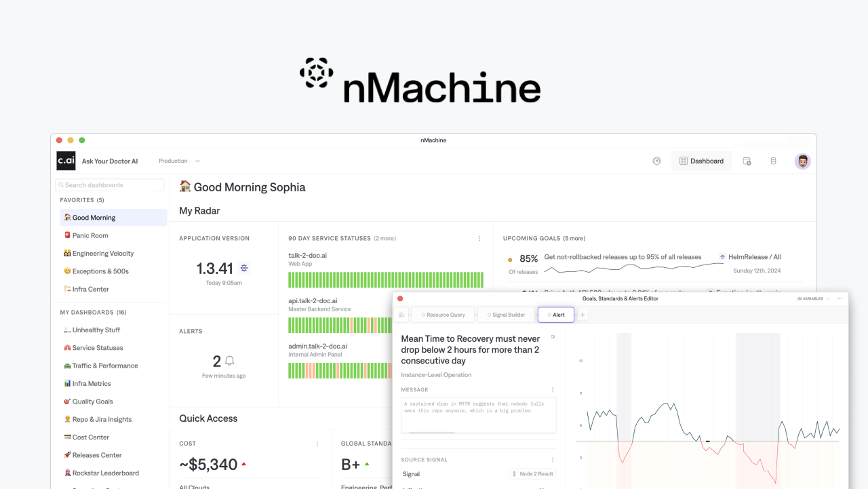Click the goal release trend sparkline
This screenshot has width=868, height=489.
(x=633, y=269)
